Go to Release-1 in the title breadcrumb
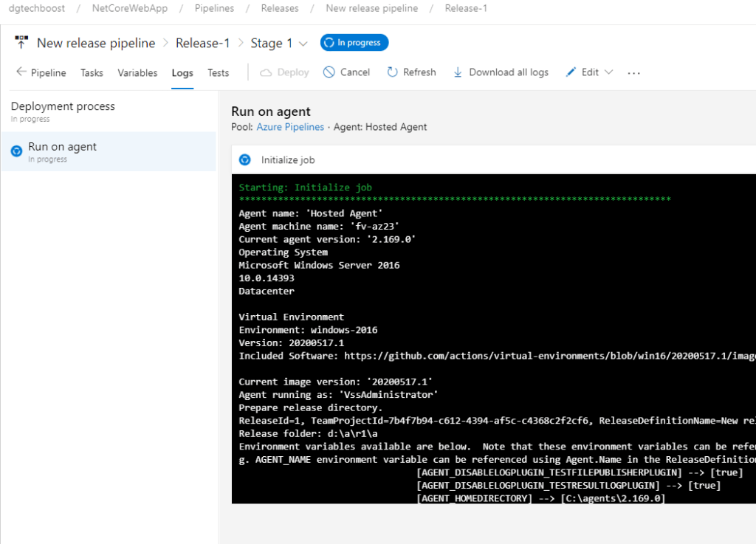Image resolution: width=756 pixels, height=544 pixels. (x=202, y=43)
